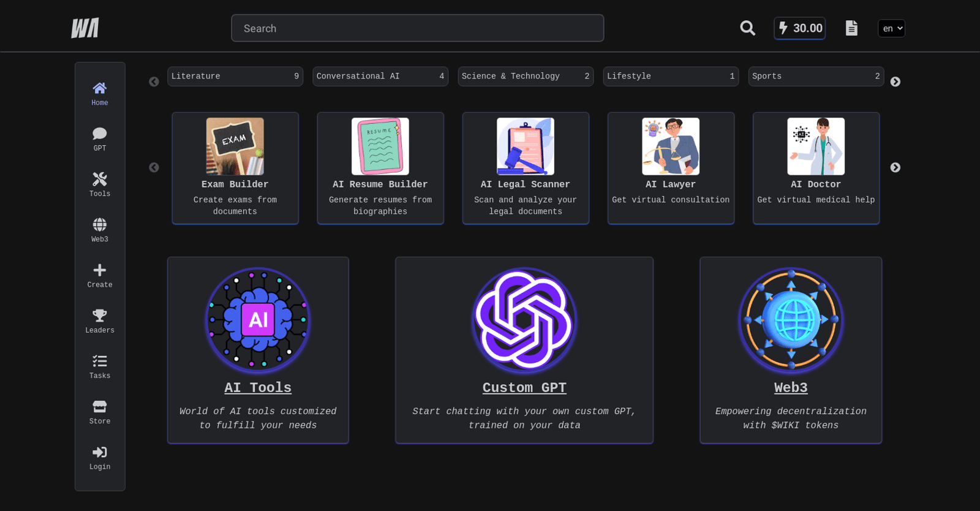This screenshot has width=980, height=511.
Task: Open the Custom GPT link
Action: 524,388
